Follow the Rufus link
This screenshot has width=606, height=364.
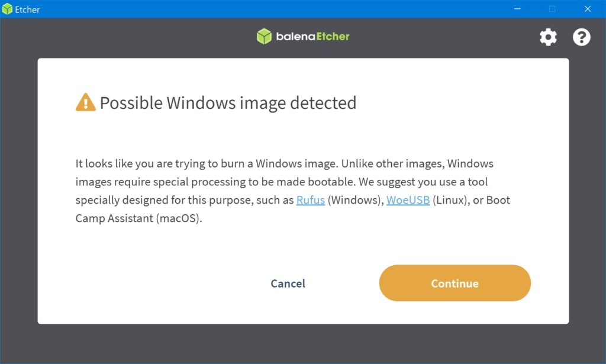pos(310,200)
